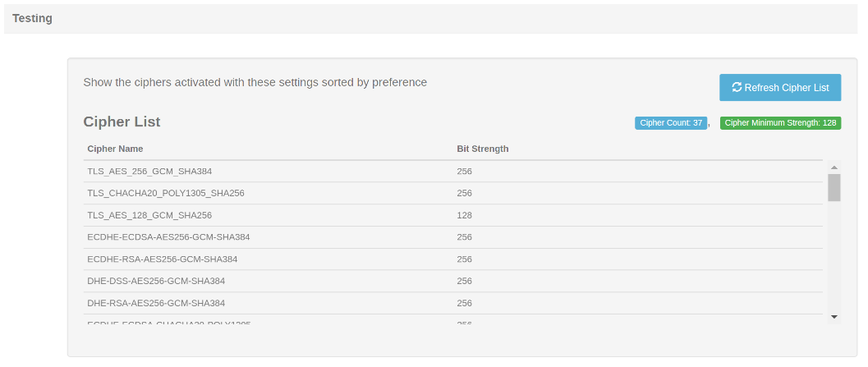
Task: Click the Cipher List heading
Action: point(122,122)
